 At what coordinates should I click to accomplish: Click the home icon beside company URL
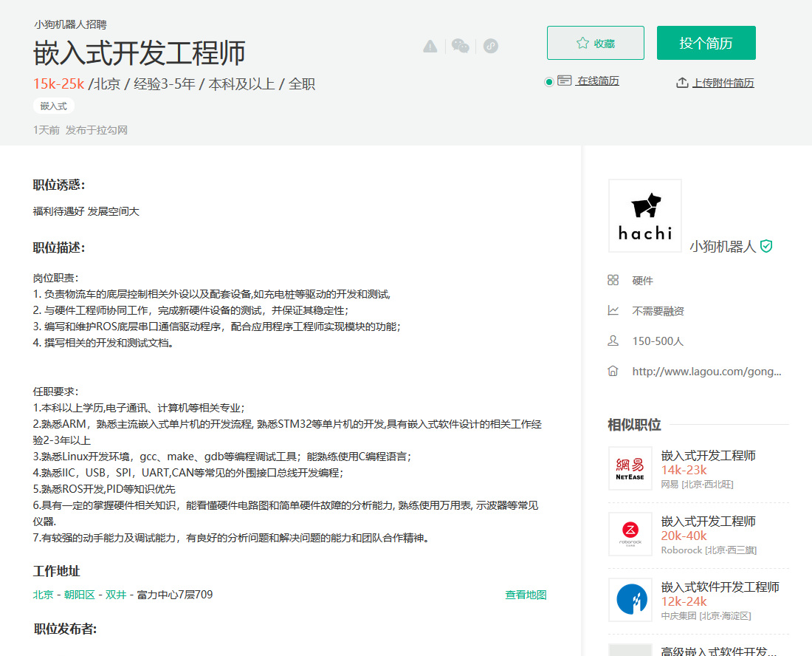point(613,371)
